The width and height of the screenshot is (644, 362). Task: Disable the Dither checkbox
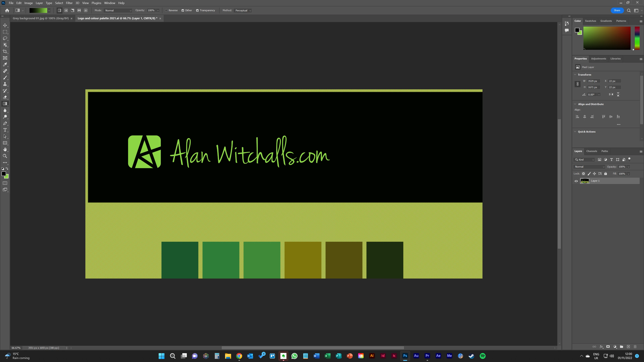coord(183,11)
